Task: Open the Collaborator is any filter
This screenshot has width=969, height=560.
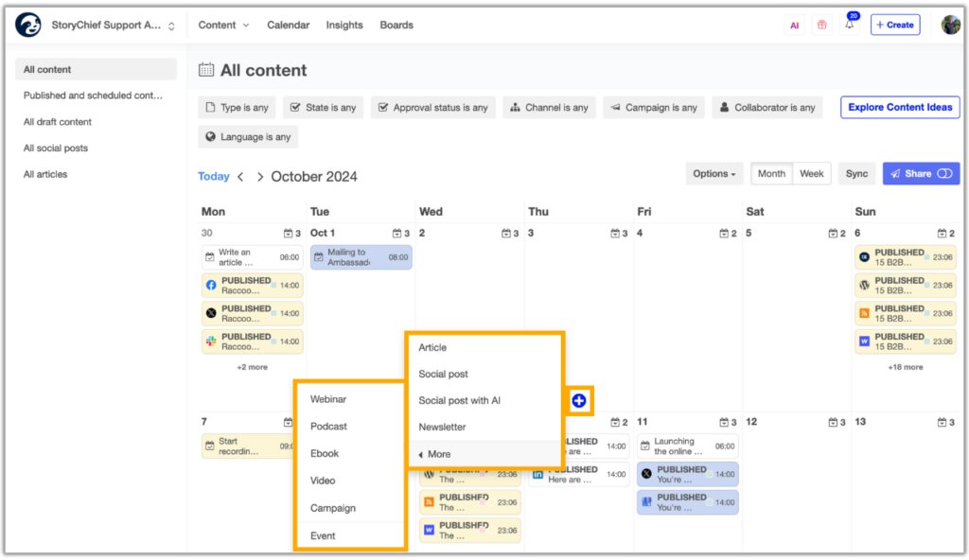Action: [766, 108]
